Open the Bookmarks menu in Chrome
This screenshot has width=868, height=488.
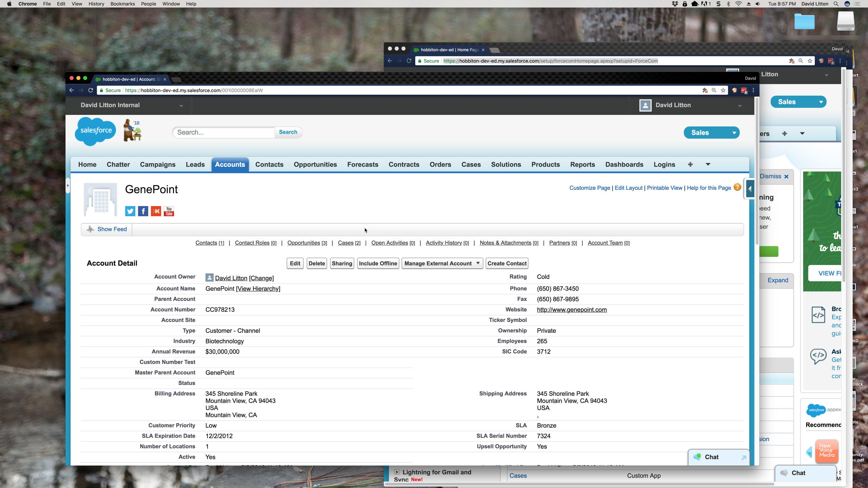122,4
